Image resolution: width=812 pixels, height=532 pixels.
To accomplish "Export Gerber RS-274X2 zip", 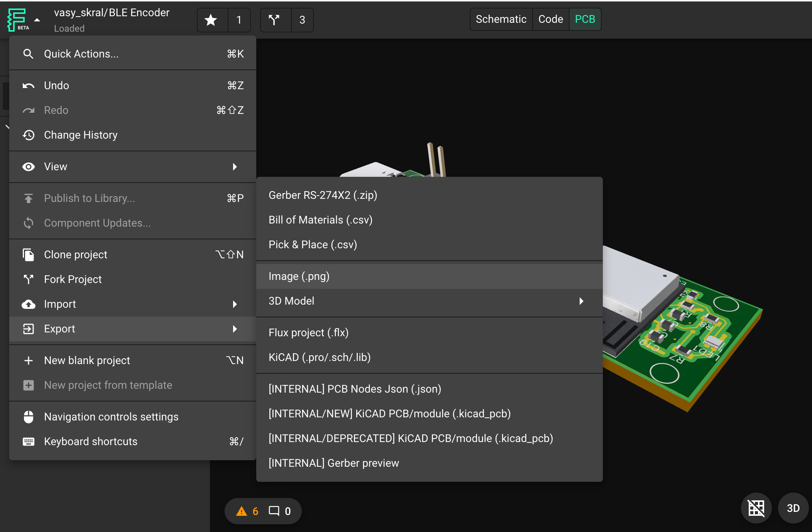I will (x=429, y=195).
